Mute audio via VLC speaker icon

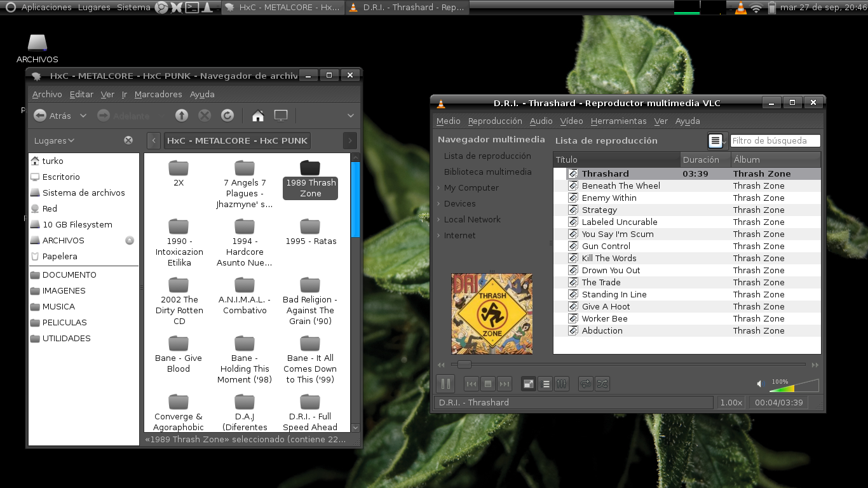[760, 384]
